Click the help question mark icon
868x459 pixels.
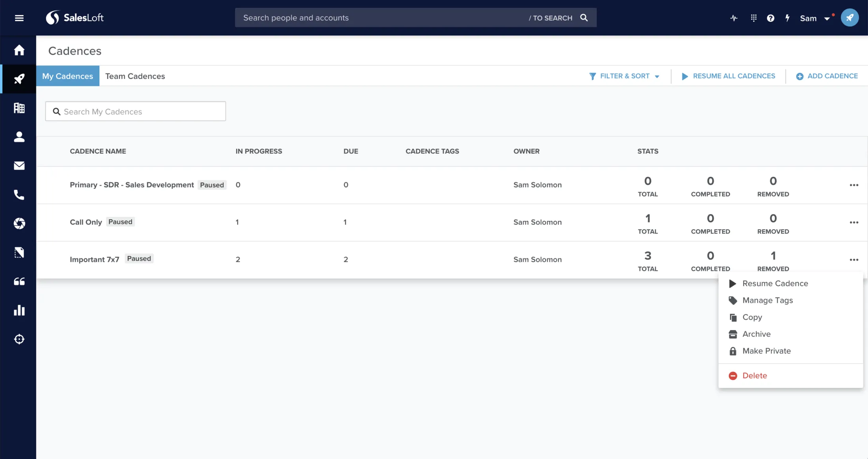770,18
